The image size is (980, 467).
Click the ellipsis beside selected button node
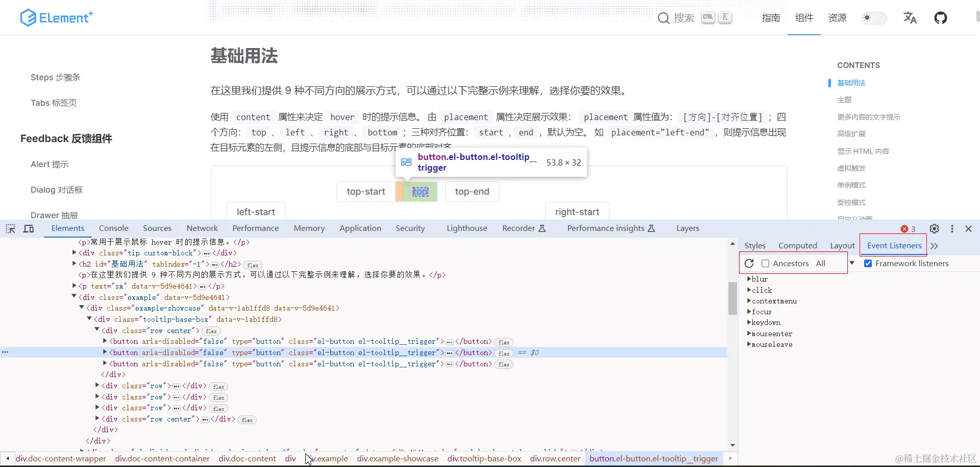pos(450,353)
